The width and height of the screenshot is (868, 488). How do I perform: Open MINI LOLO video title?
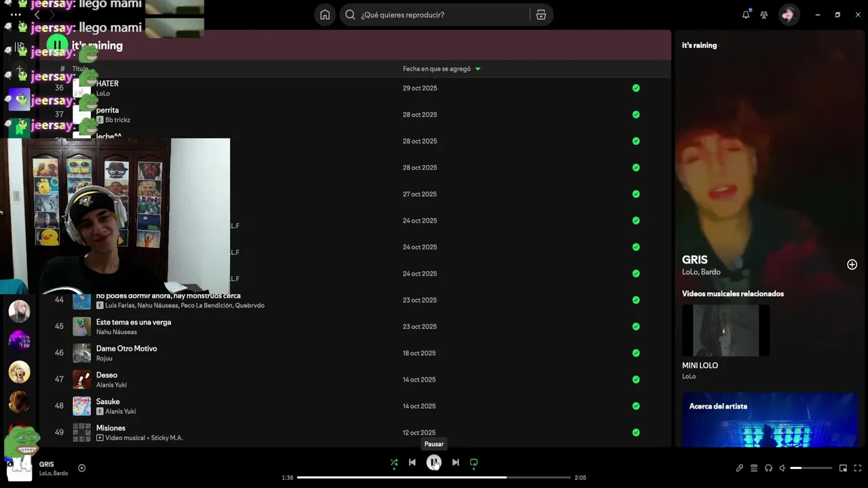click(700, 365)
